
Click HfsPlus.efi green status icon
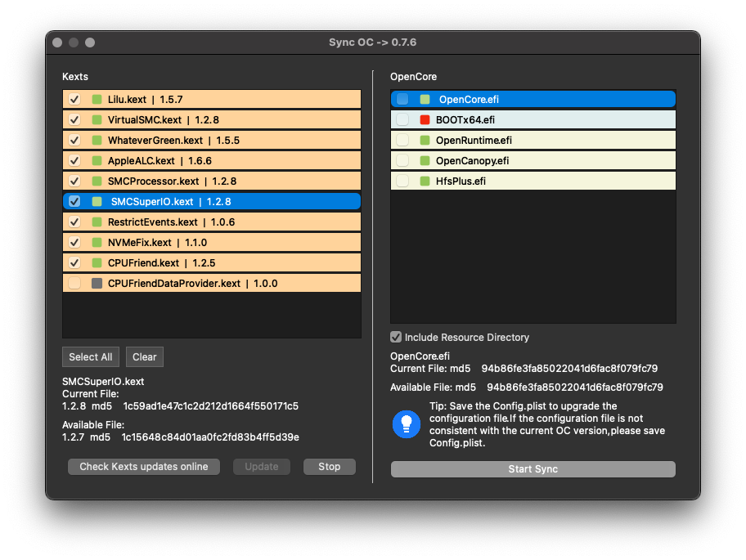point(425,181)
